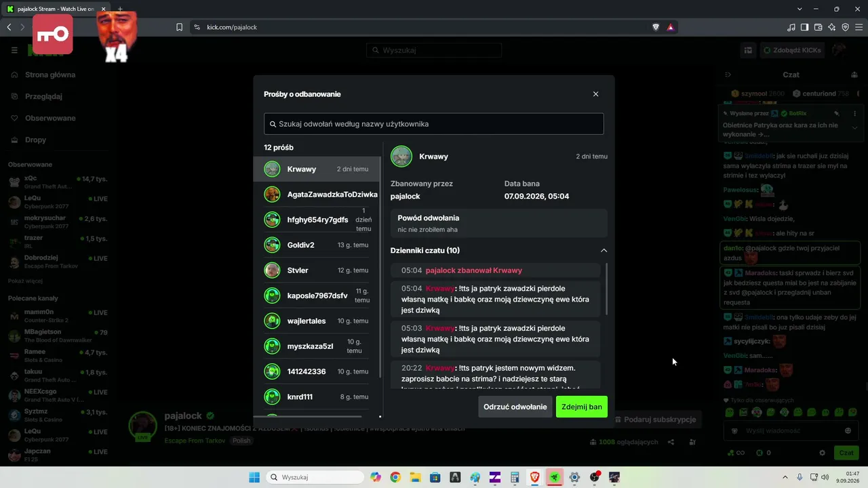868x488 pixels.
Task: Open File Explorer from the taskbar
Action: pos(415,477)
